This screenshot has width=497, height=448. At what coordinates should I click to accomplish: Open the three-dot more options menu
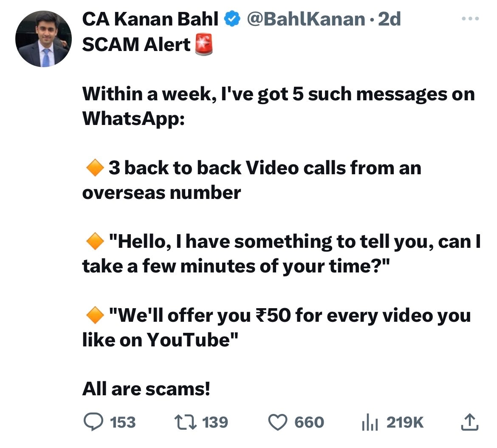pyautogui.click(x=470, y=19)
